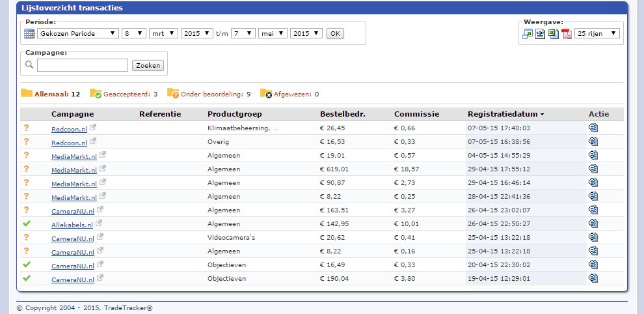Select the 20-04-15 22:30:02 registration date
This screenshot has width=644, height=314.
coord(498,265)
